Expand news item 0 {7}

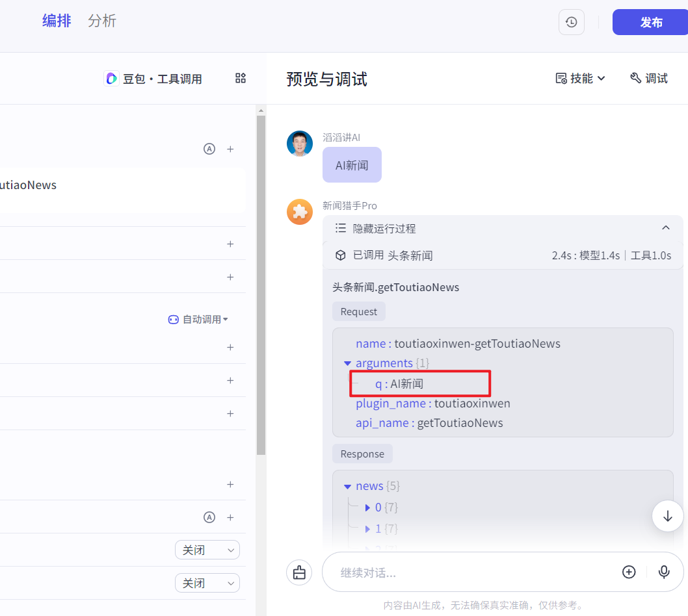tap(367, 507)
